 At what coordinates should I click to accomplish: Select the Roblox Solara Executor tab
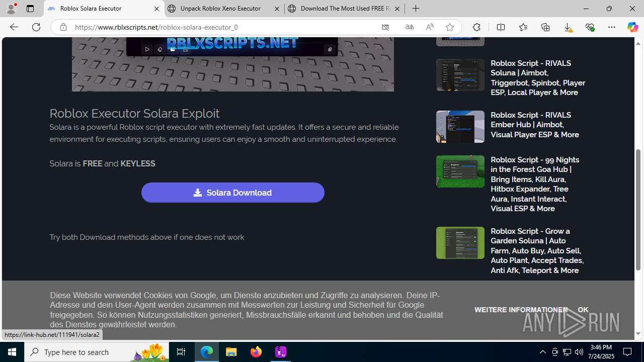tap(104, 9)
